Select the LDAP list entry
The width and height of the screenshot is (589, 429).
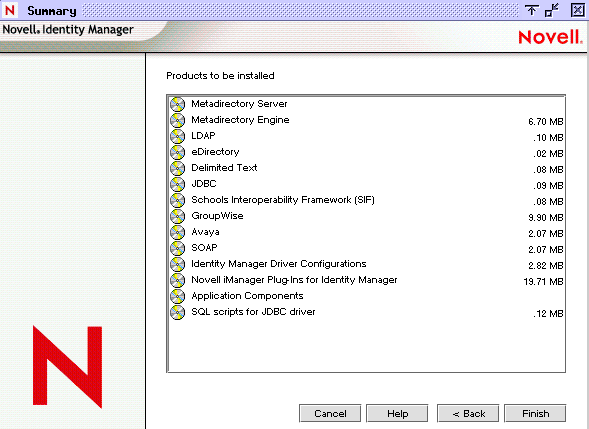(x=203, y=136)
